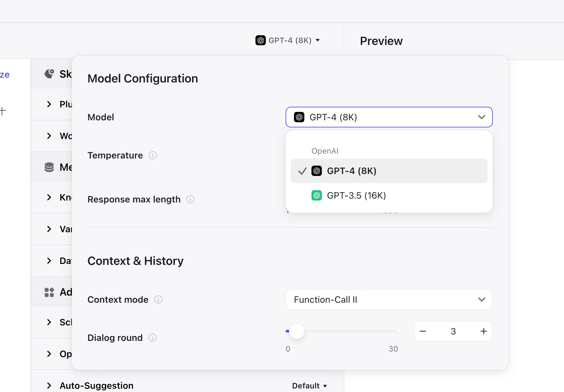The image size is (564, 392).
Task: Increase Dialog round with the plus button
Action: 484,331
